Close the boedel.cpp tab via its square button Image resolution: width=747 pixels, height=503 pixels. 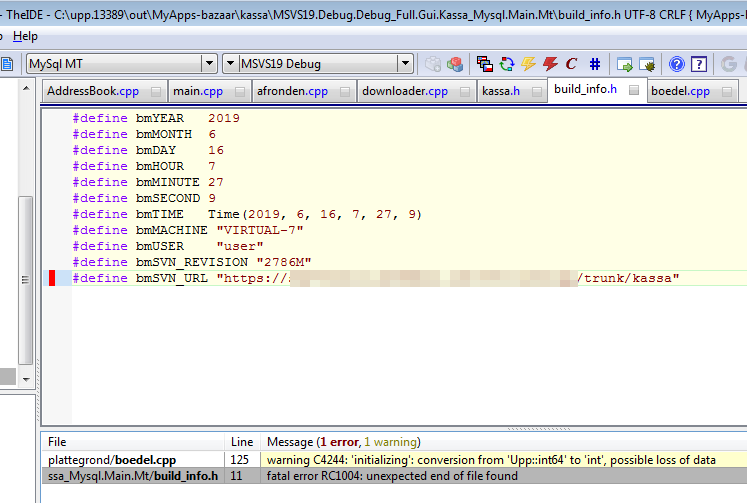tap(727, 91)
